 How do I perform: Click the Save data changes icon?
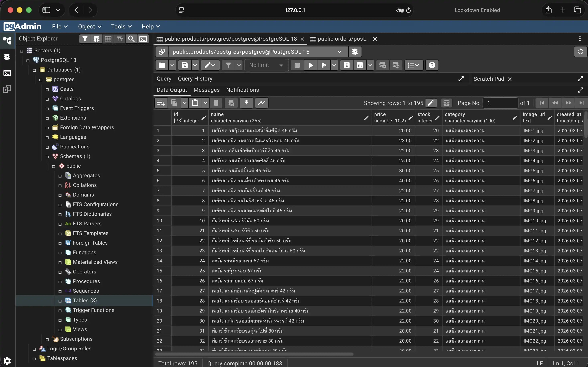point(231,103)
